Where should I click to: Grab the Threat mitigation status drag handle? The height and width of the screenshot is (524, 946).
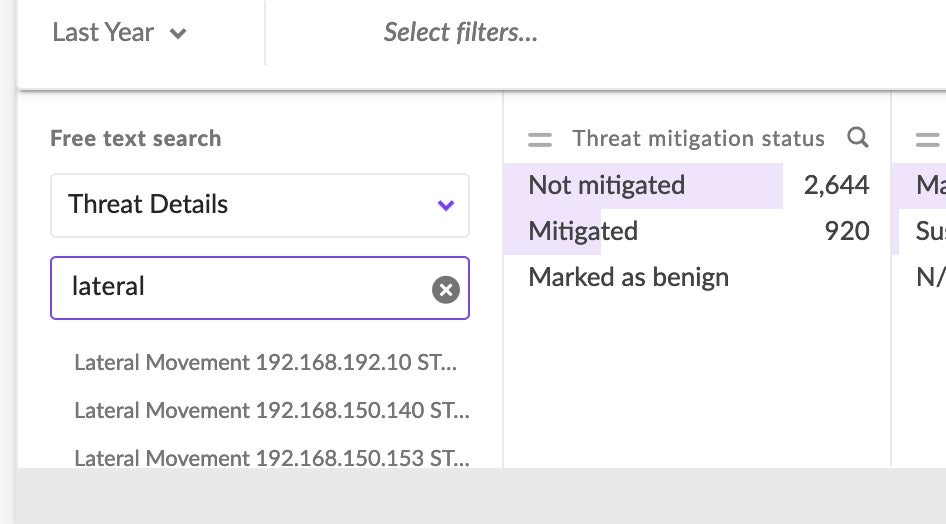tap(540, 139)
